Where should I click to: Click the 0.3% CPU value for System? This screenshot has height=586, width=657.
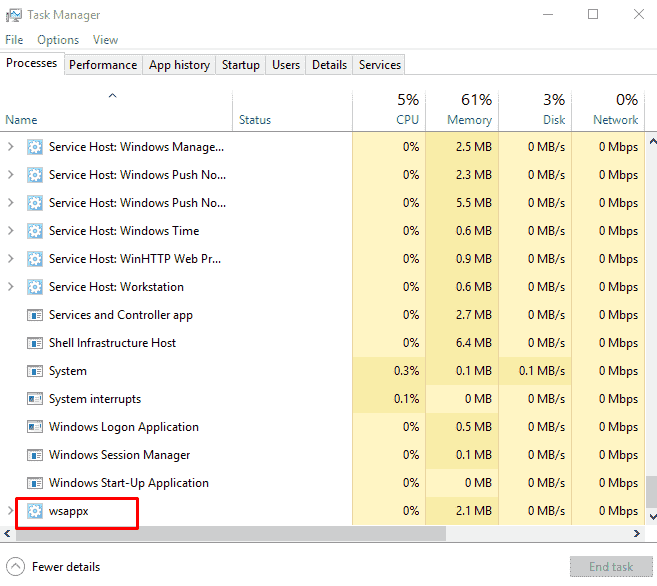pos(406,371)
